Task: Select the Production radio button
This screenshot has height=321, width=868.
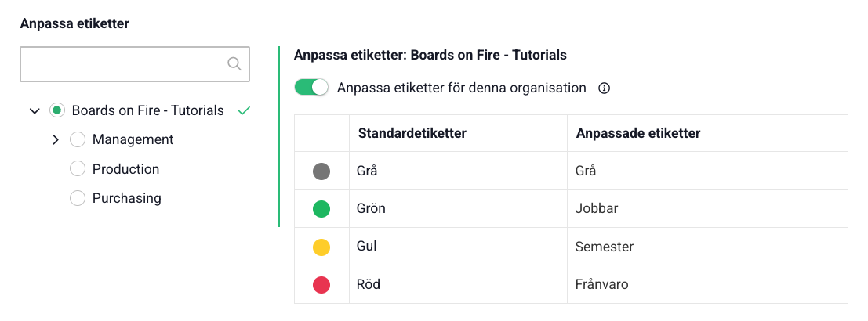Action: click(x=77, y=169)
